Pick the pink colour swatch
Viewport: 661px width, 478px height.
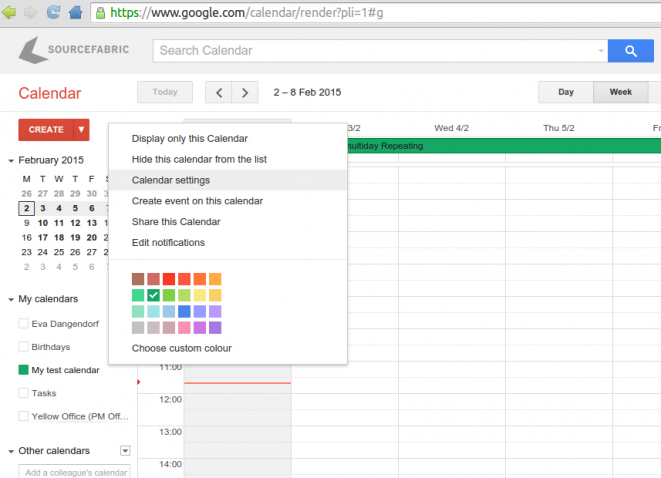pos(184,328)
